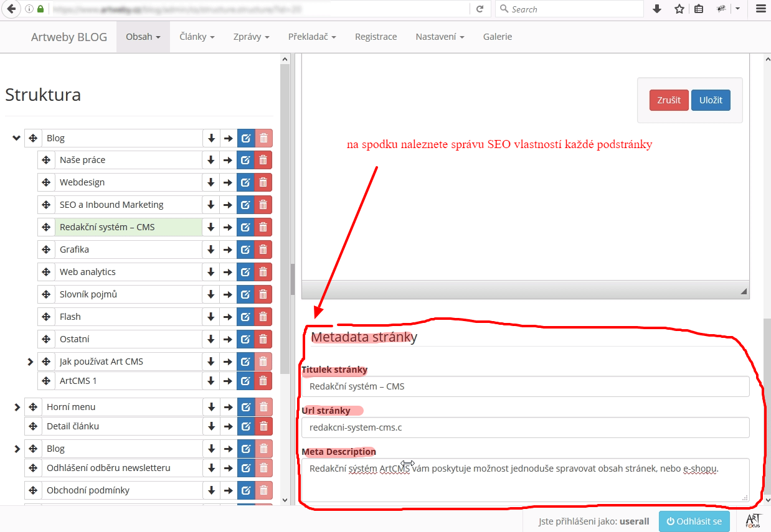Screen dimensions: 771x532
Task: Click the Metadata stránky heading
Action: click(364, 337)
